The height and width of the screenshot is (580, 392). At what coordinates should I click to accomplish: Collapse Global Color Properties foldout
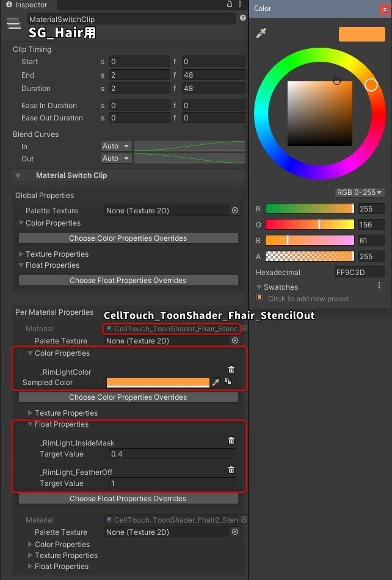point(21,223)
